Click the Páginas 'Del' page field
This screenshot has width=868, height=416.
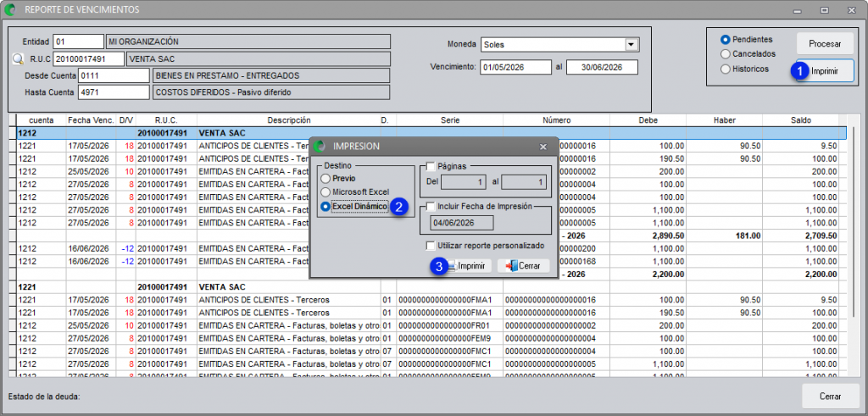(464, 182)
